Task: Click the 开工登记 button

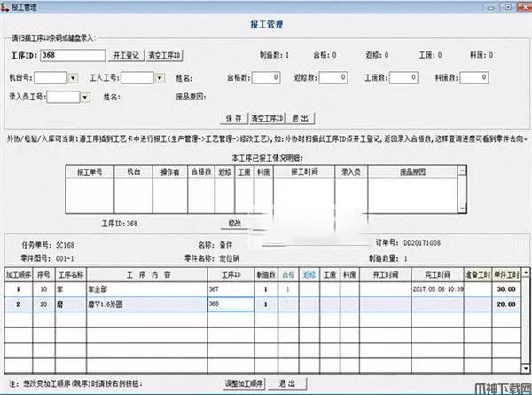Action: point(128,55)
